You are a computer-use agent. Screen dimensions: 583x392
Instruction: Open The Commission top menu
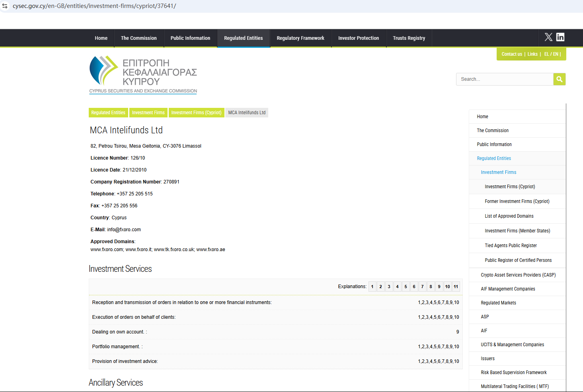pos(139,38)
